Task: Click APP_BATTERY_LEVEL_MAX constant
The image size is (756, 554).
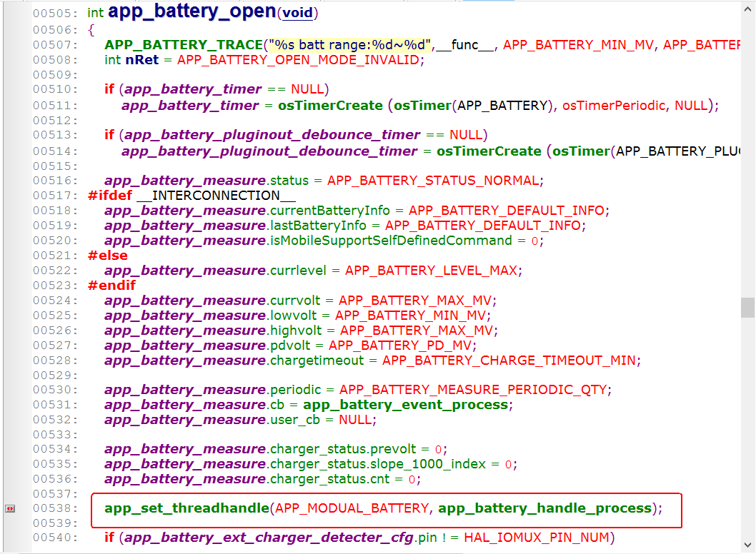Action: click(431, 271)
